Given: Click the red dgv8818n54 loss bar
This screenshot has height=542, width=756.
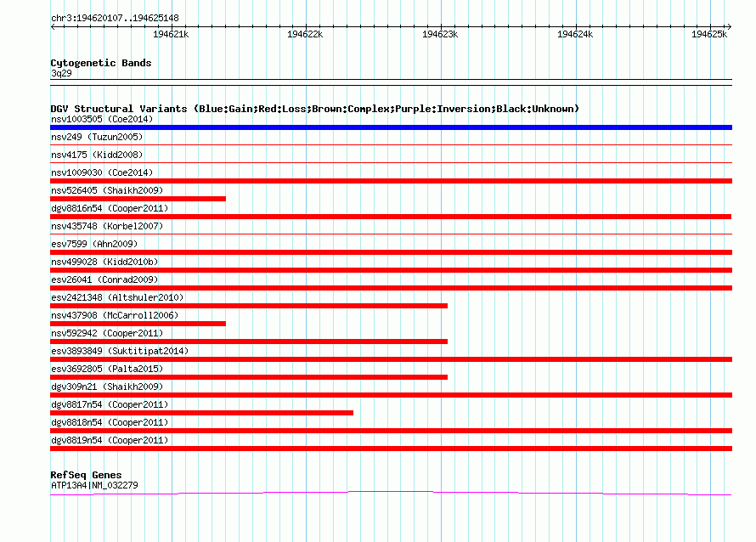Looking at the screenshot, I should 391,431.
